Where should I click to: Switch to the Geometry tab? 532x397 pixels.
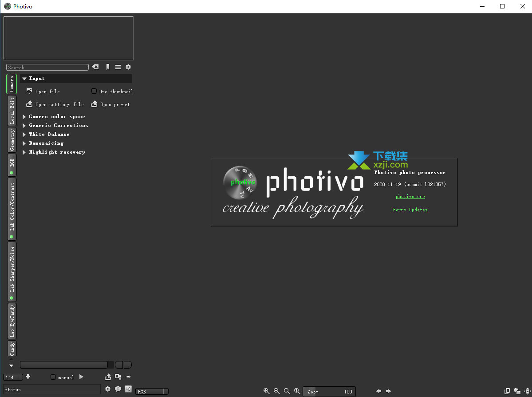[12, 139]
